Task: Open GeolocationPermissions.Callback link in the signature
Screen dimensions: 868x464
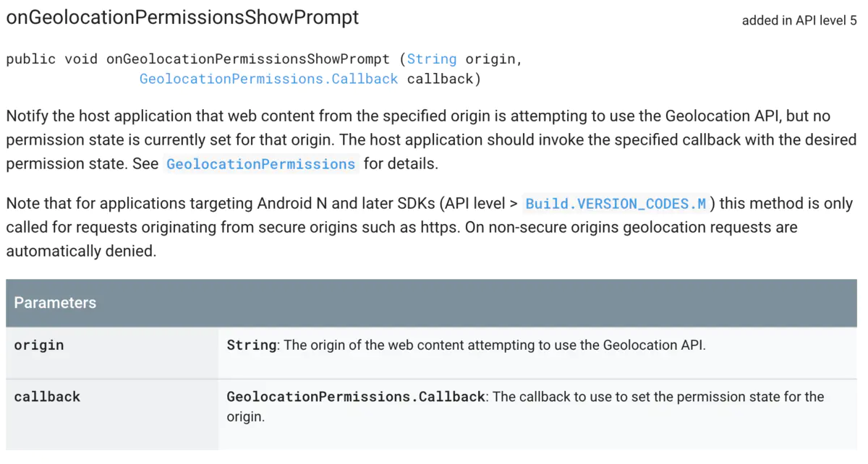Action: (268, 79)
